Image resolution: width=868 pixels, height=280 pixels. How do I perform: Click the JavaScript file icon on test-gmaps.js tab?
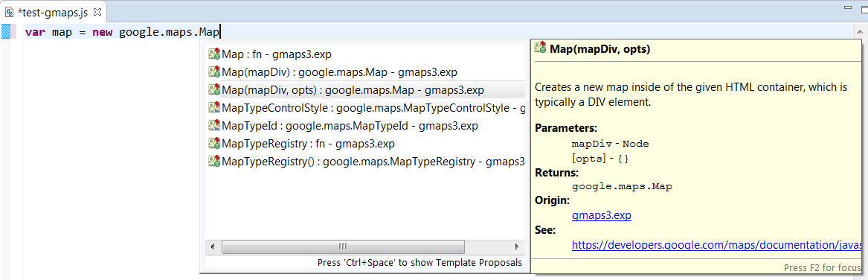pos(10,11)
